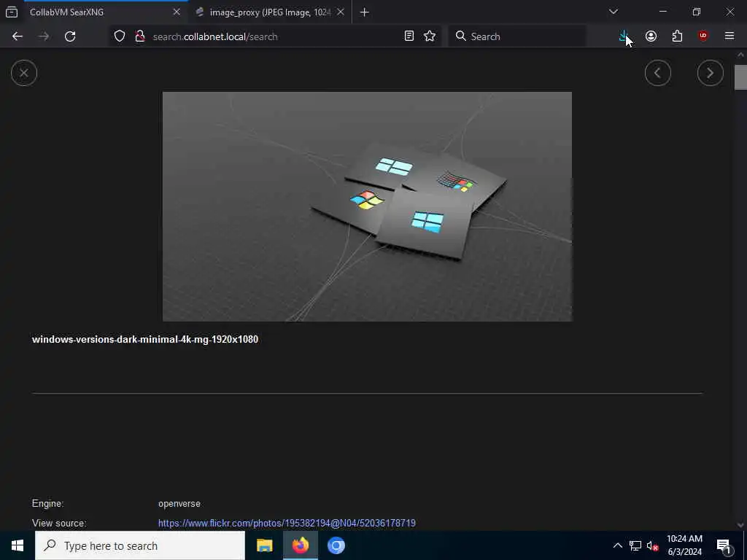Open the Windows versions wallpaper image
This screenshot has width=747, height=560.
(x=367, y=206)
